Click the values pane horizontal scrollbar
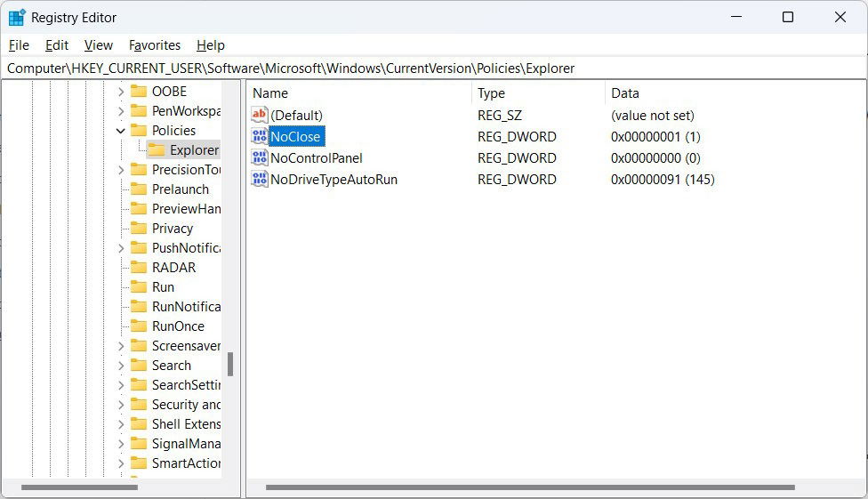 coord(530,487)
